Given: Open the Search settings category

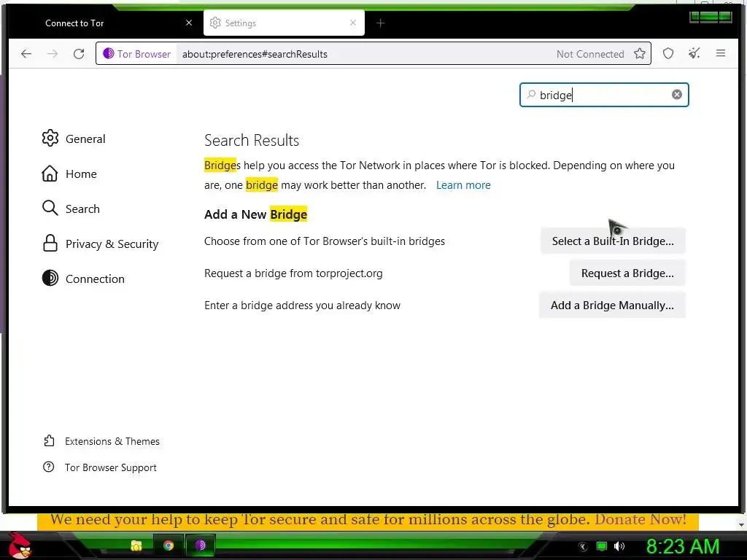Looking at the screenshot, I should (71, 209).
